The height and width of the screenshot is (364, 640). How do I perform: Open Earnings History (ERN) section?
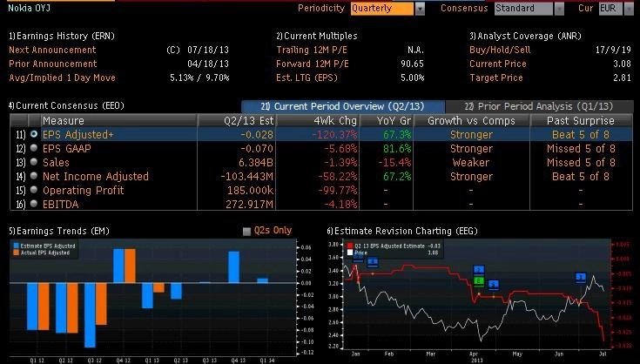(62, 36)
